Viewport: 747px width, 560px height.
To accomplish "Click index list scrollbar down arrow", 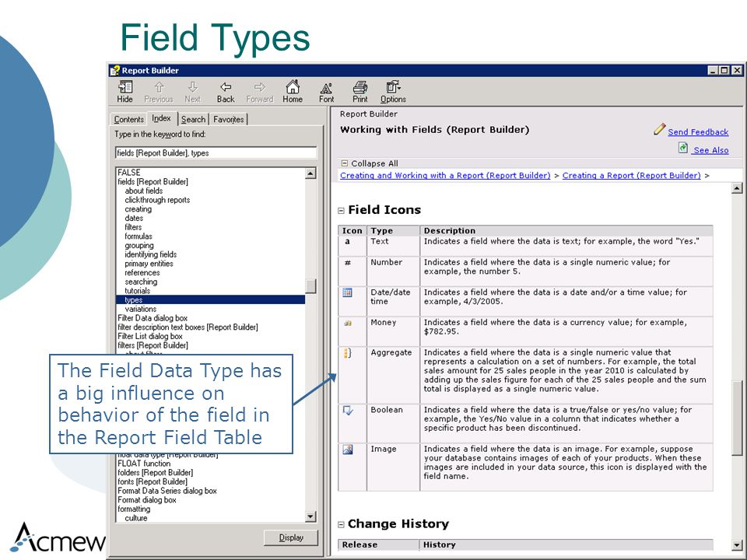I will coord(310,516).
